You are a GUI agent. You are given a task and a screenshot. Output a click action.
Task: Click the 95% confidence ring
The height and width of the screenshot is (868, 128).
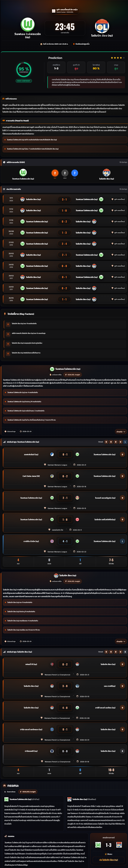(24, 69)
